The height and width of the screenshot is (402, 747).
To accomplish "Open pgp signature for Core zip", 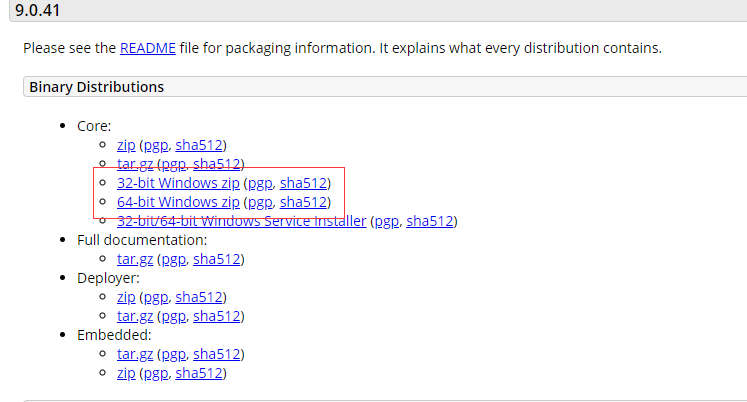I will pyautogui.click(x=153, y=146).
